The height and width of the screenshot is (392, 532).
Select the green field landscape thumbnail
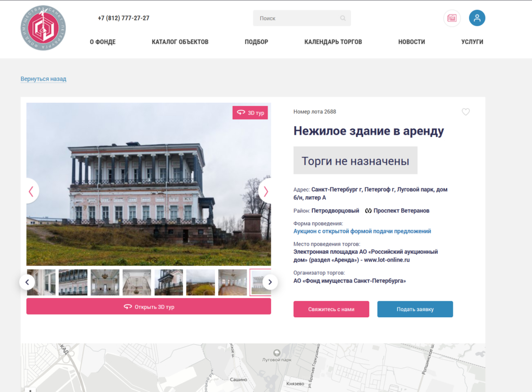coord(201,282)
